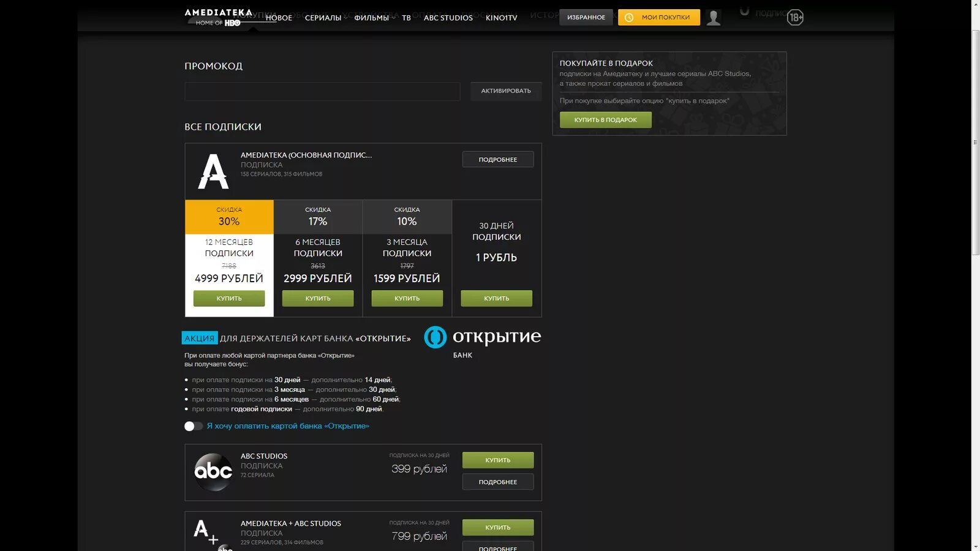Click the Активировать promo button

click(x=506, y=91)
